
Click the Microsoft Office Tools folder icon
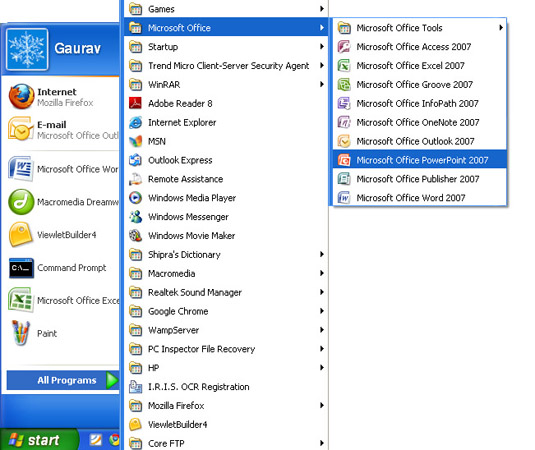point(344,28)
